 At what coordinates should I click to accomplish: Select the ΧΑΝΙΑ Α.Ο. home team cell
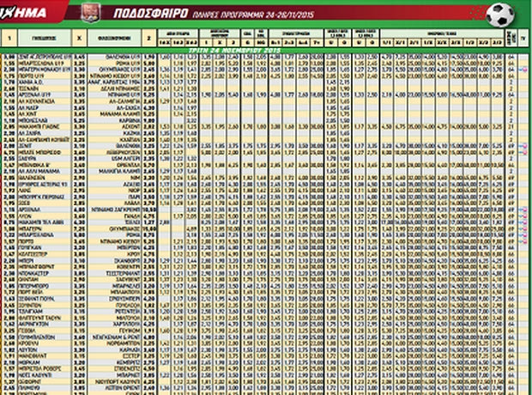click(x=44, y=82)
